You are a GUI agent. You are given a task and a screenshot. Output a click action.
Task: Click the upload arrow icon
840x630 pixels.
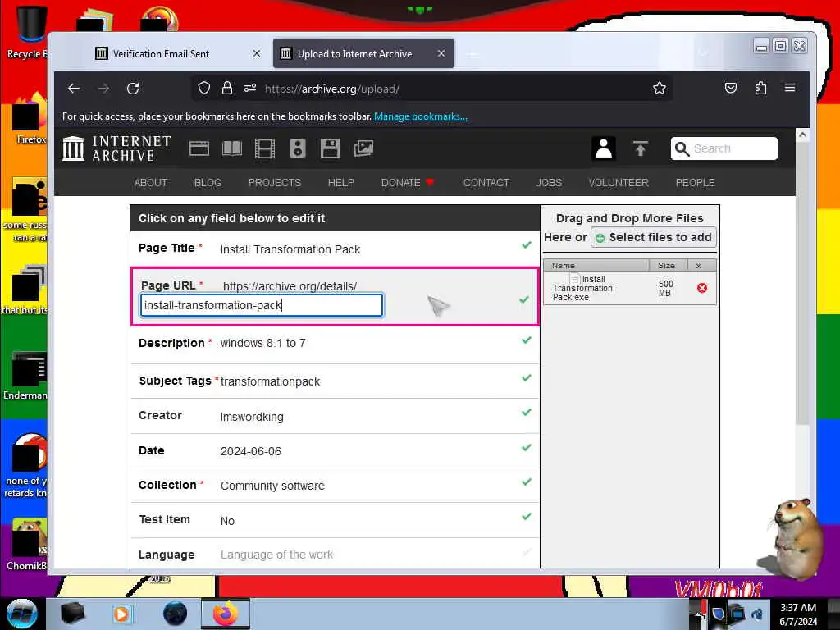(x=640, y=148)
